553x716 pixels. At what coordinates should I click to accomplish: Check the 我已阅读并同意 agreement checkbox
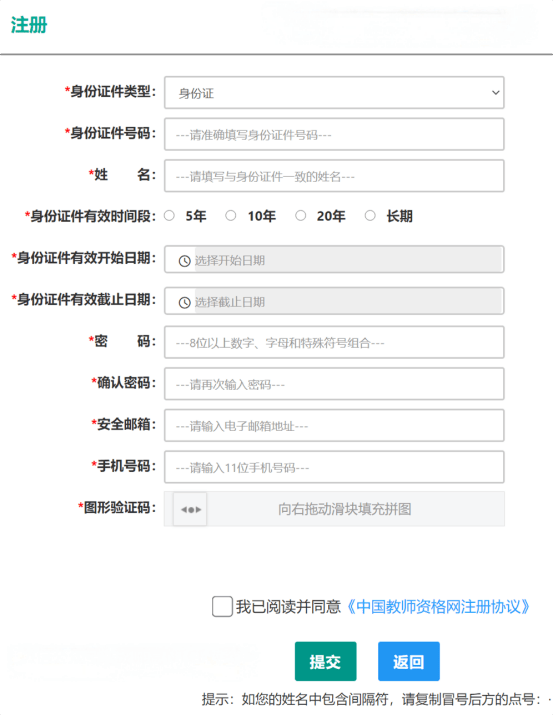pyautogui.click(x=222, y=606)
